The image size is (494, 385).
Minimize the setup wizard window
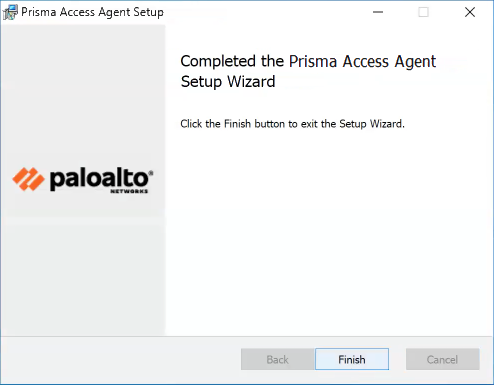[378, 12]
